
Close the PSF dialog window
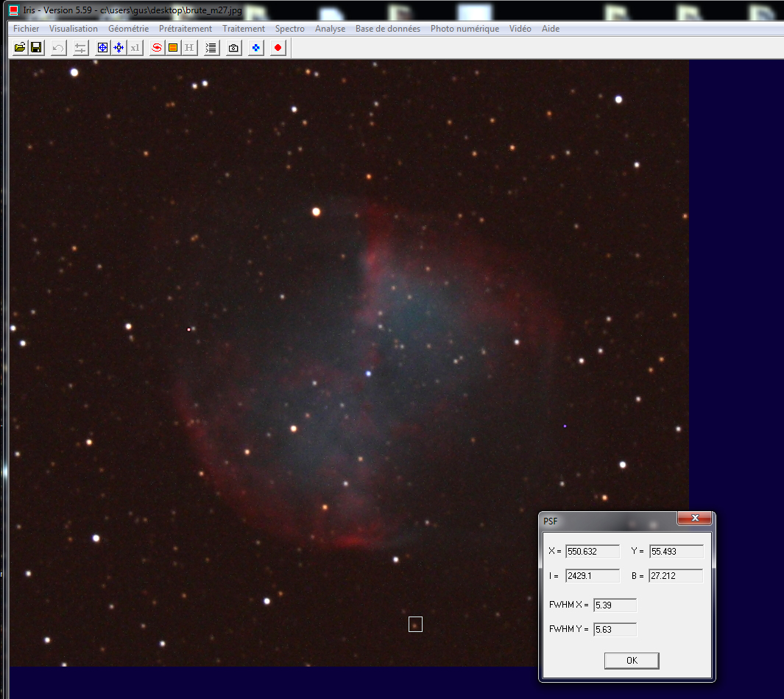tap(694, 518)
